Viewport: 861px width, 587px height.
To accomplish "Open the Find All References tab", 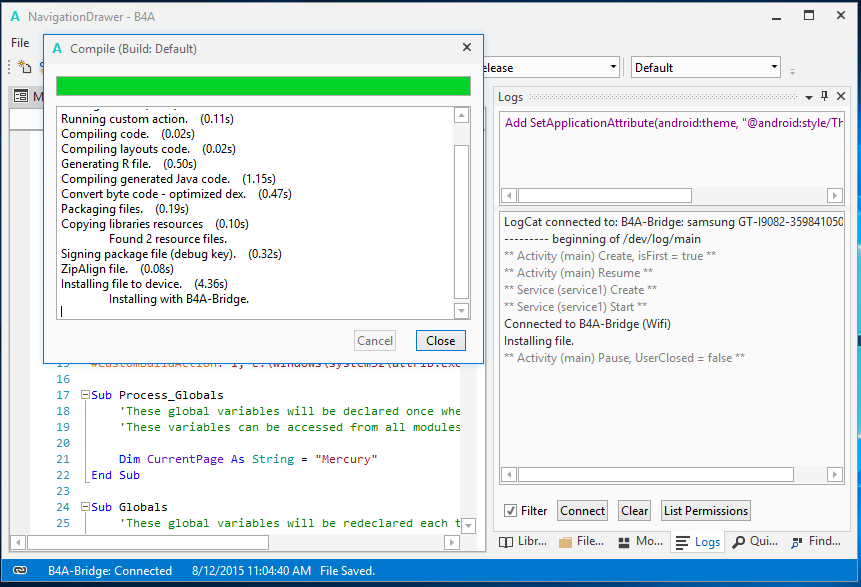I will (x=816, y=541).
